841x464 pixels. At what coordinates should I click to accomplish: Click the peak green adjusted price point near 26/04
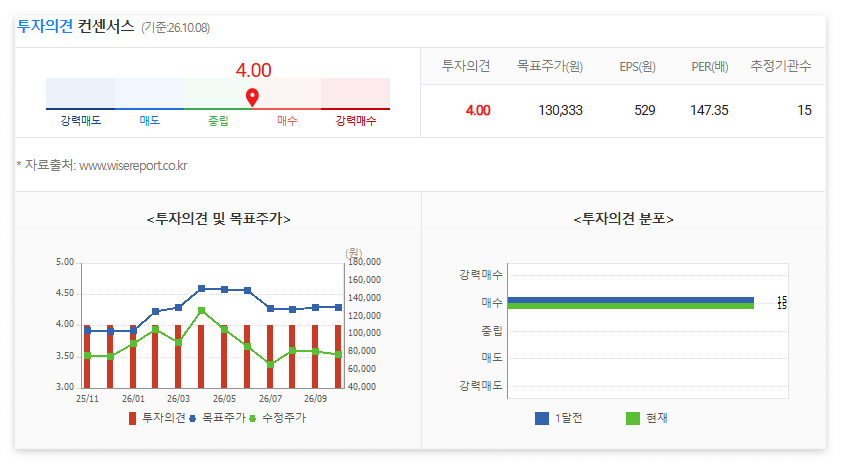click(x=201, y=310)
